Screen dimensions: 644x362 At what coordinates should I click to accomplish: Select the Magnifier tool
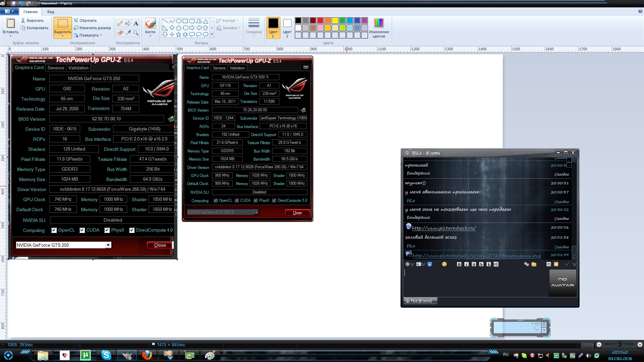coord(136,33)
